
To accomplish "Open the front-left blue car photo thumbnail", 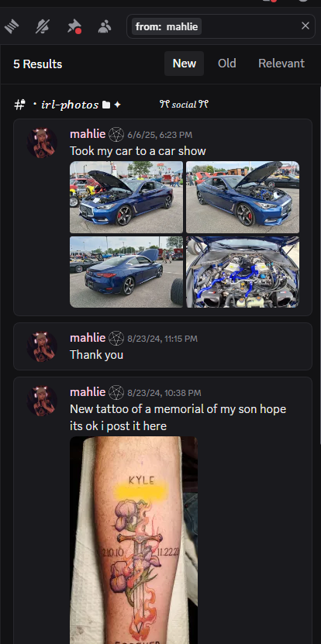I will tap(126, 197).
